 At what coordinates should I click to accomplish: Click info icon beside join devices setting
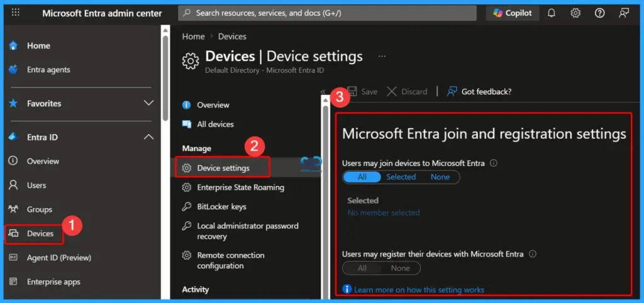494,163
